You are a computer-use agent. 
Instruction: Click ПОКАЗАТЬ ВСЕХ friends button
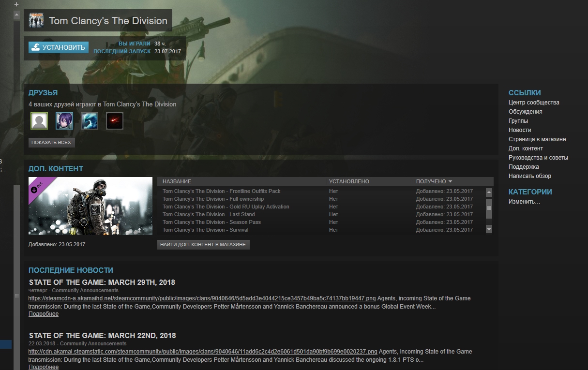[51, 143]
